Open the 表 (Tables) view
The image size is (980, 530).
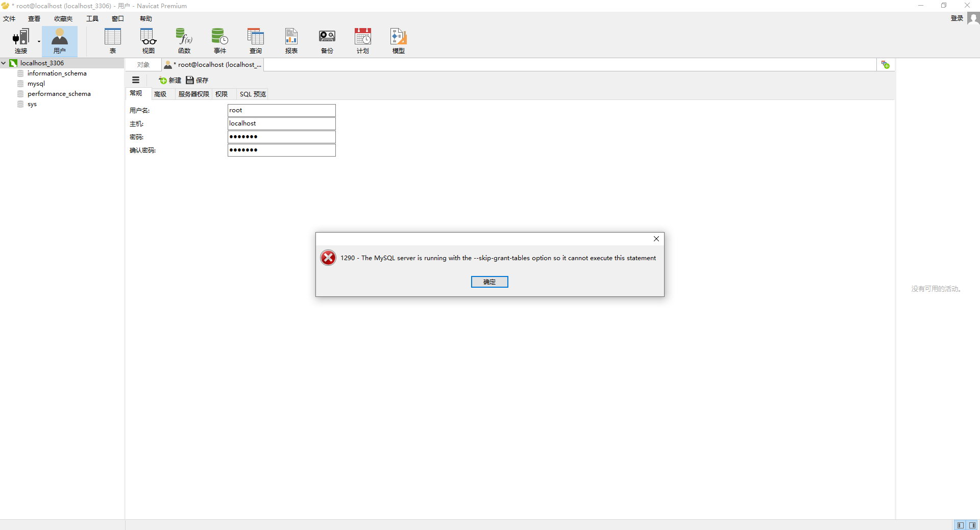113,41
